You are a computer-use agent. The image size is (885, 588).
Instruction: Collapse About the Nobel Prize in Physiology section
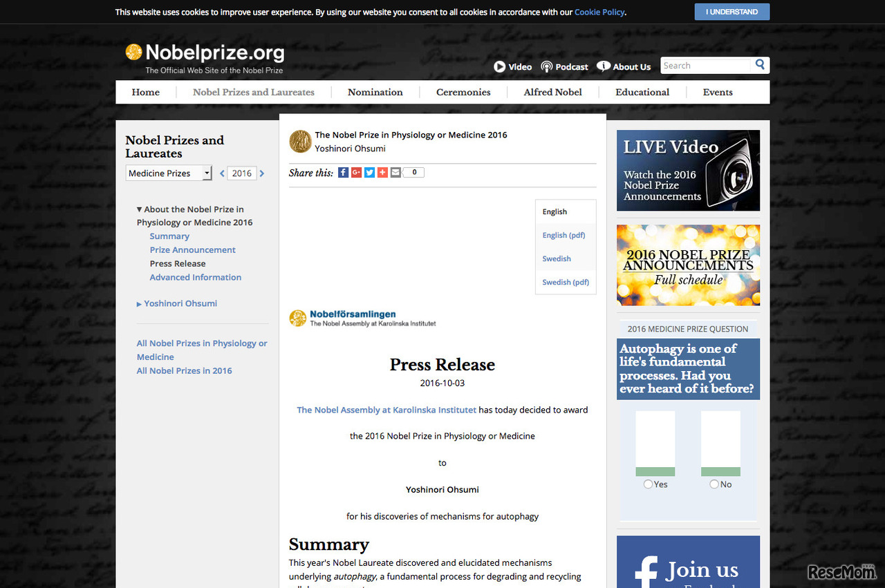tap(139, 209)
